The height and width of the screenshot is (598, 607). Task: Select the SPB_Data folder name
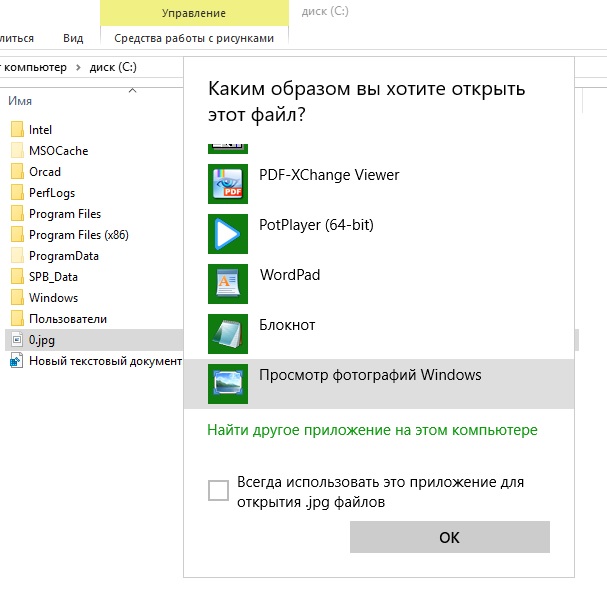pos(53,277)
